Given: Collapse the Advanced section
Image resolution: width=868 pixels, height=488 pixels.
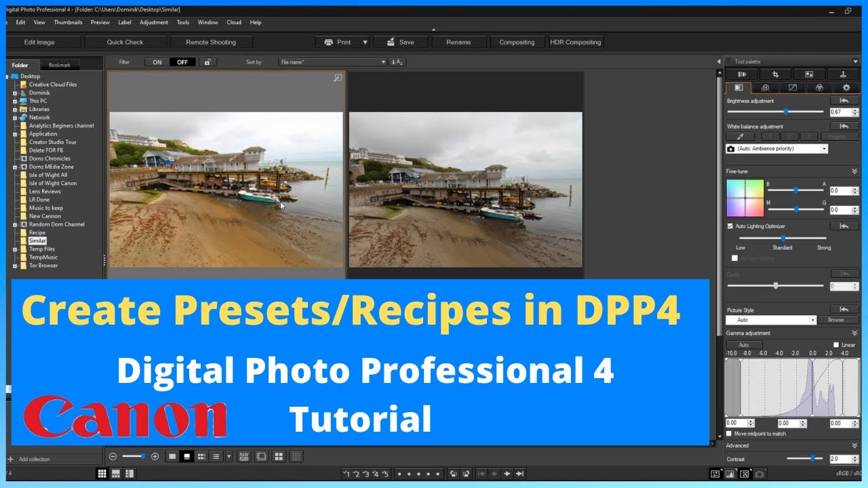Looking at the screenshot, I should coord(854,445).
